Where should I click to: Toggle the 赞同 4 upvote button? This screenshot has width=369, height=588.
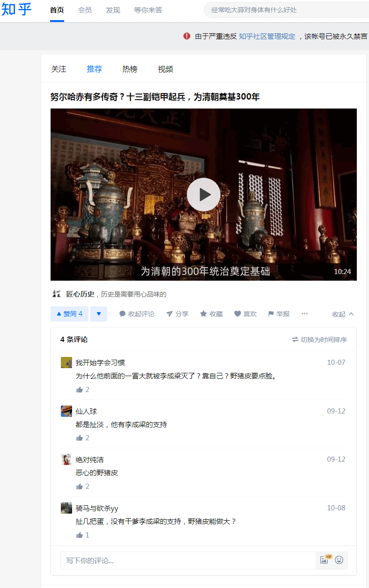(x=69, y=314)
